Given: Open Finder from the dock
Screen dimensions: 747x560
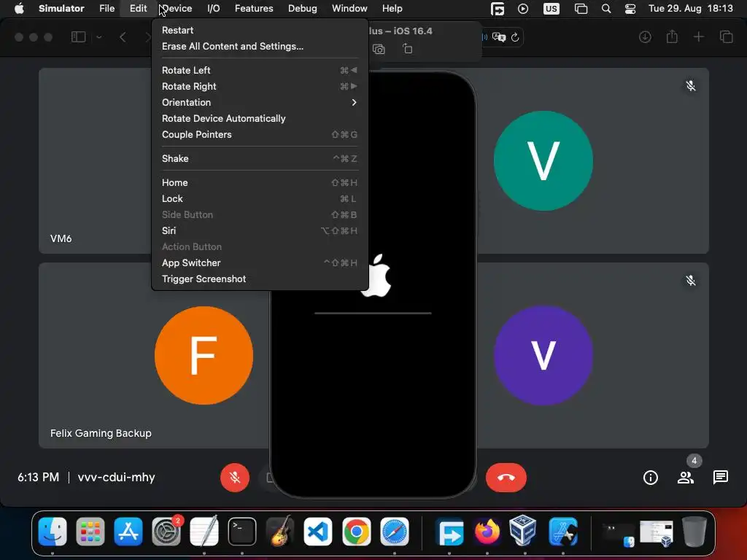Looking at the screenshot, I should 53,532.
